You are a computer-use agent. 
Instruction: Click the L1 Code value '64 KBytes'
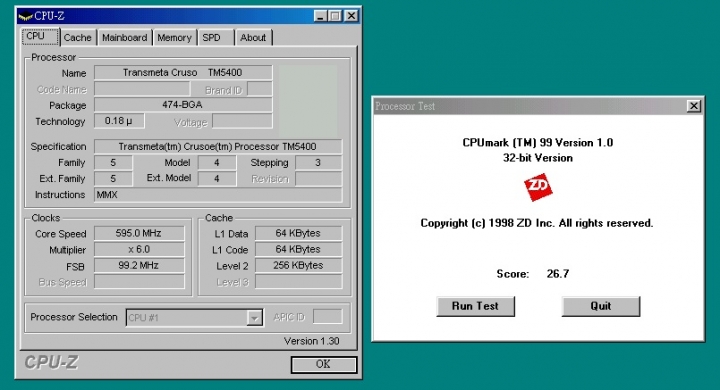click(298, 249)
